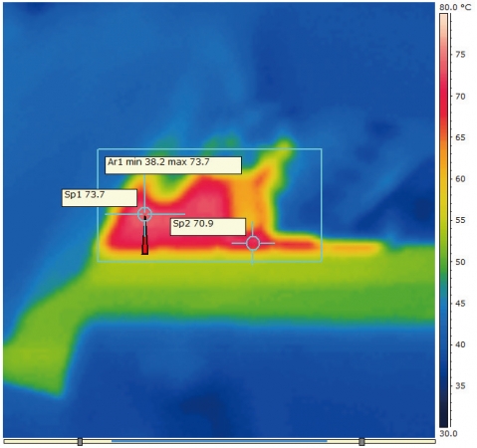Click the 55 tick on temperature scale

pos(459,220)
